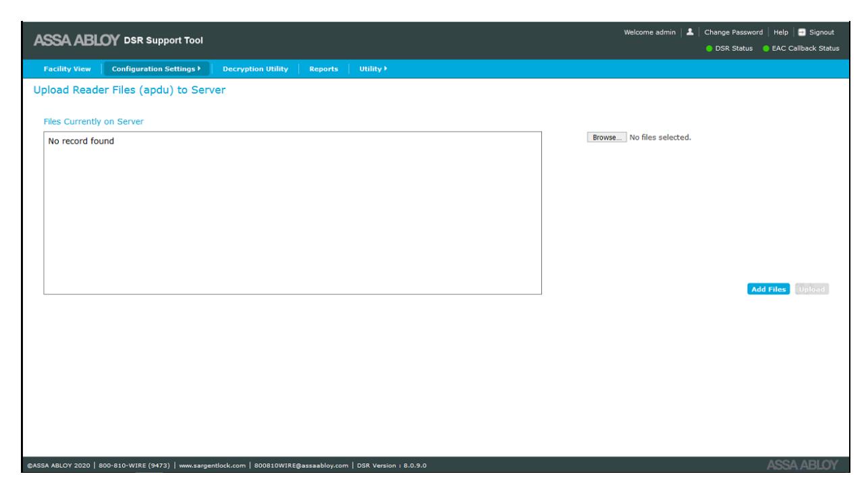Screen dimensions: 868x487
Task: Open the Change Password link
Action: point(735,32)
